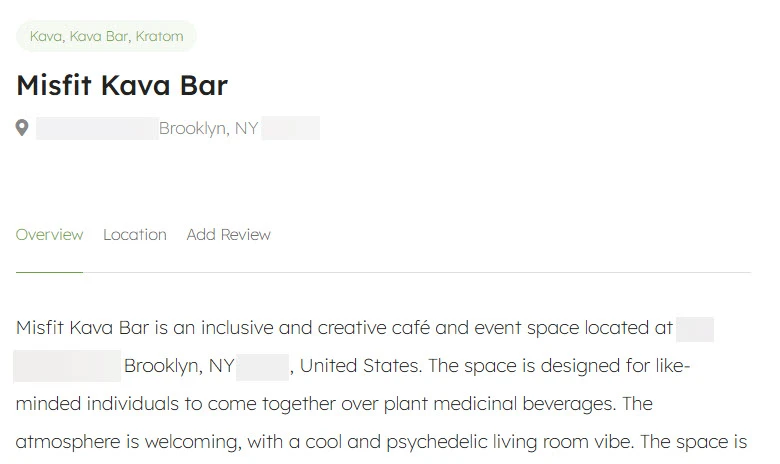The image size is (780, 464).
Task: Click Brooklyn, NY in the header address
Action: [x=208, y=128]
